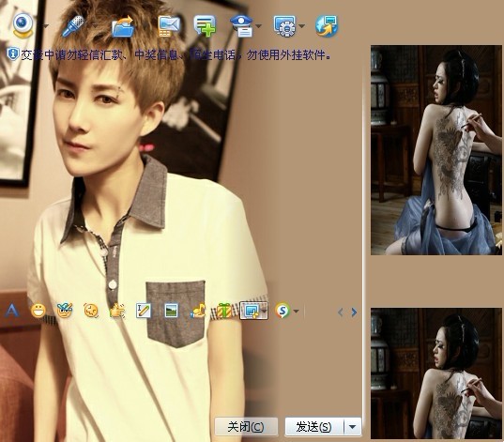Click the pointing hand icon
The height and width of the screenshot is (442, 504).
pyautogui.click(x=117, y=311)
